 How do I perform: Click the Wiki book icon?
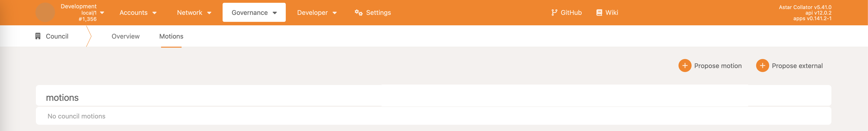coord(599,13)
